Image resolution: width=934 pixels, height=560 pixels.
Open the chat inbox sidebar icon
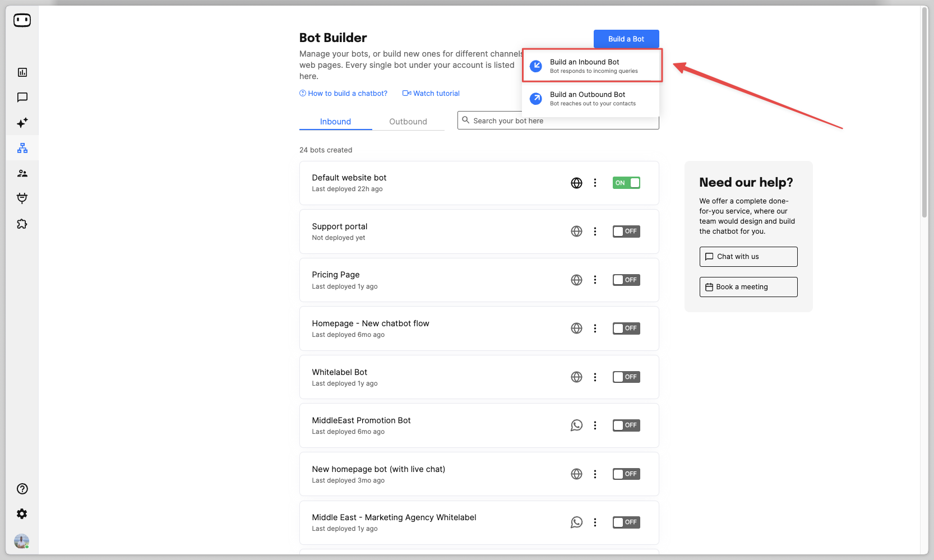pyautogui.click(x=22, y=98)
